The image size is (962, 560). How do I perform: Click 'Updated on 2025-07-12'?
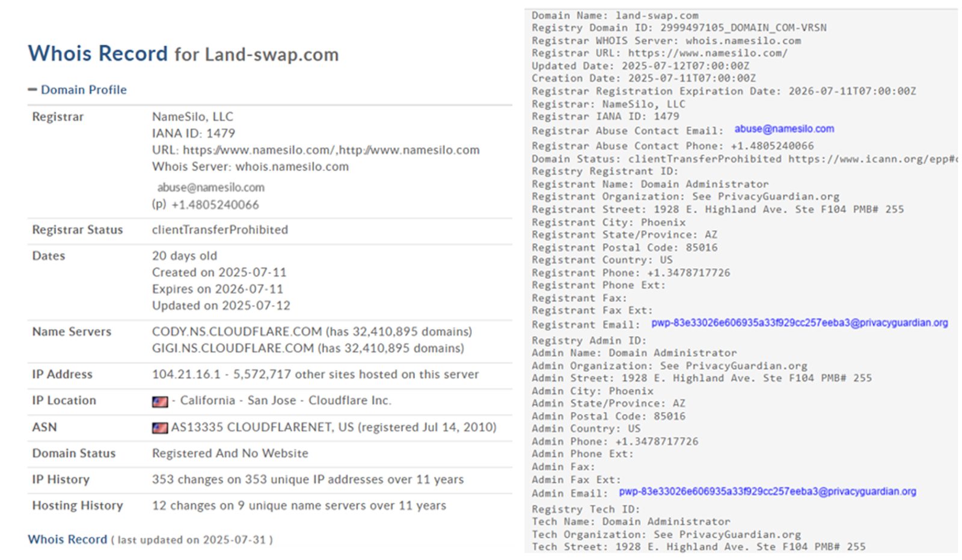click(221, 306)
